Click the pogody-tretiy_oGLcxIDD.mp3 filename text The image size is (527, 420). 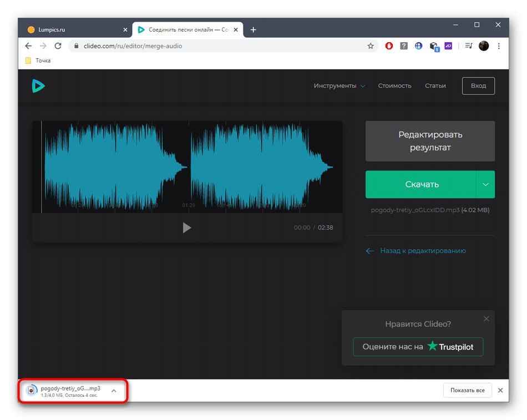point(415,210)
